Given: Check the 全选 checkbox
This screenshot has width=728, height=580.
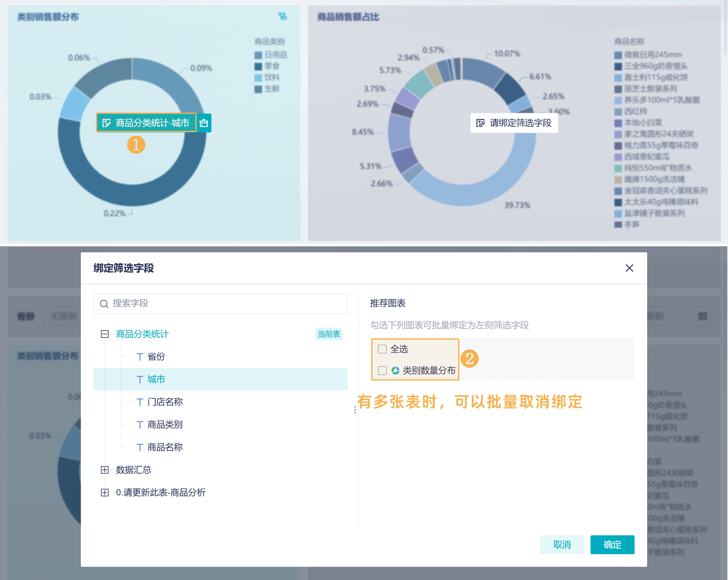Looking at the screenshot, I should 382,349.
